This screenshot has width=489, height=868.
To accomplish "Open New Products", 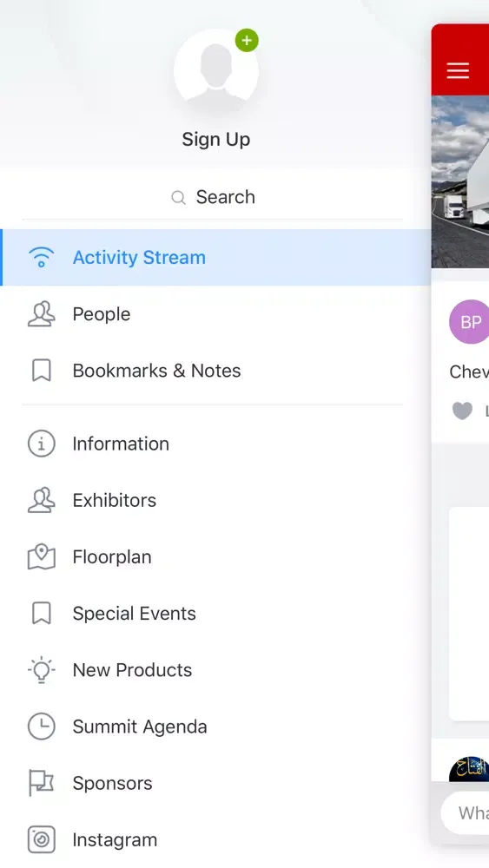I will (x=215, y=670).
